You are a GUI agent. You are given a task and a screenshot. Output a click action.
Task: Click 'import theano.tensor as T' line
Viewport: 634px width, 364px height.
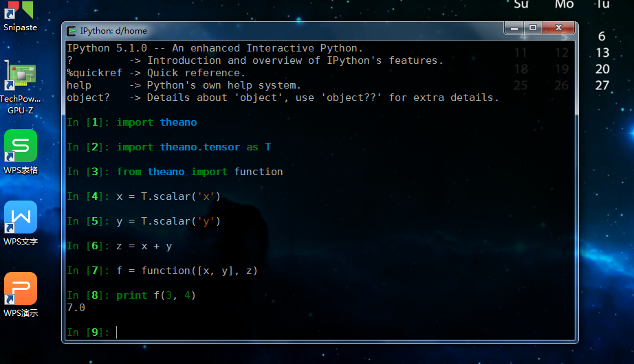tap(169, 147)
